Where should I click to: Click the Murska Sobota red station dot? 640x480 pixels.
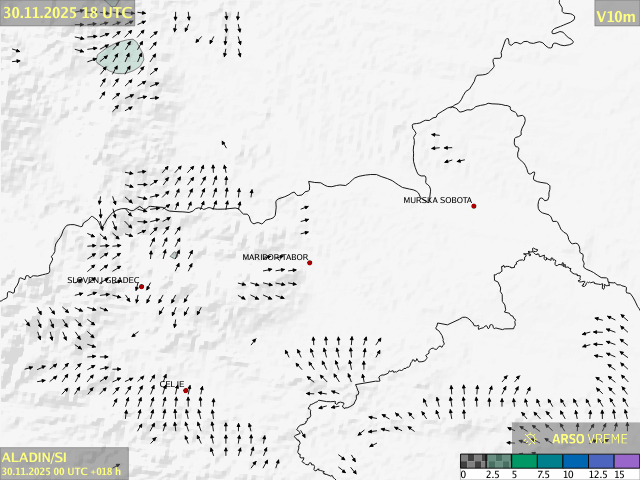click(474, 206)
